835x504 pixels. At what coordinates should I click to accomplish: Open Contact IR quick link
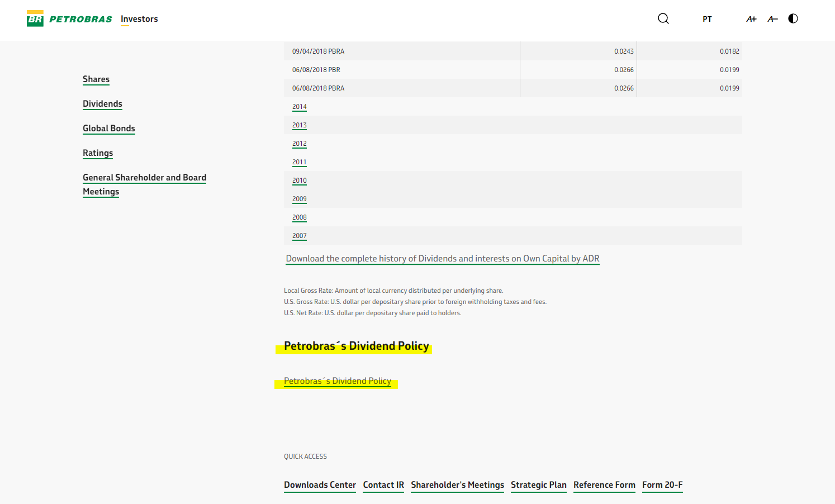(383, 485)
